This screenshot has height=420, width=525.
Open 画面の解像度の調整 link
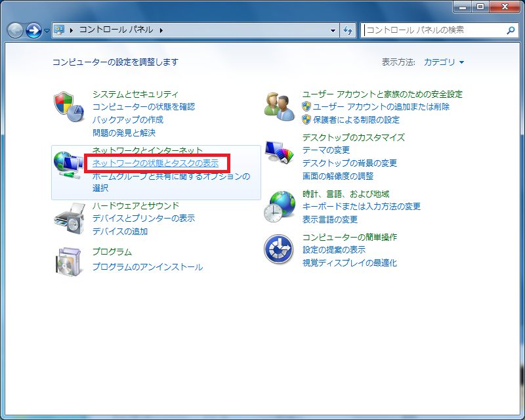pyautogui.click(x=337, y=176)
